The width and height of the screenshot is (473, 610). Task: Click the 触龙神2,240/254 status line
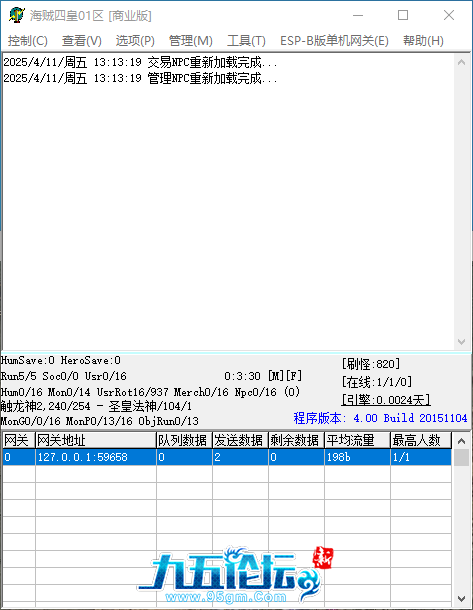[96, 406]
